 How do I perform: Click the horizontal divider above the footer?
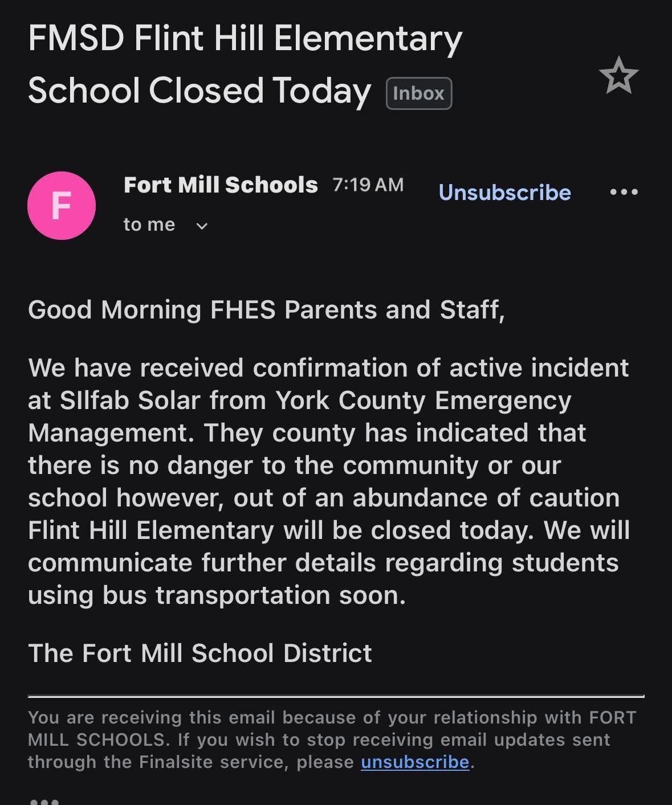(x=336, y=696)
